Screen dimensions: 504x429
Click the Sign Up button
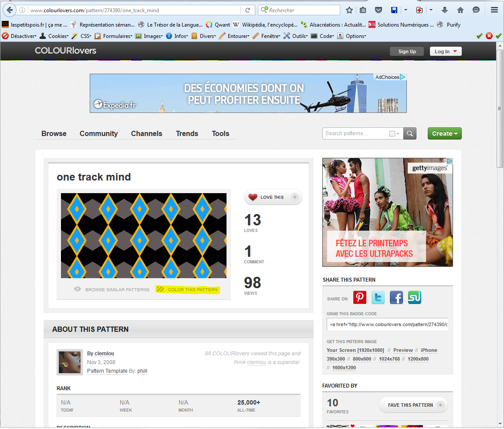click(407, 51)
